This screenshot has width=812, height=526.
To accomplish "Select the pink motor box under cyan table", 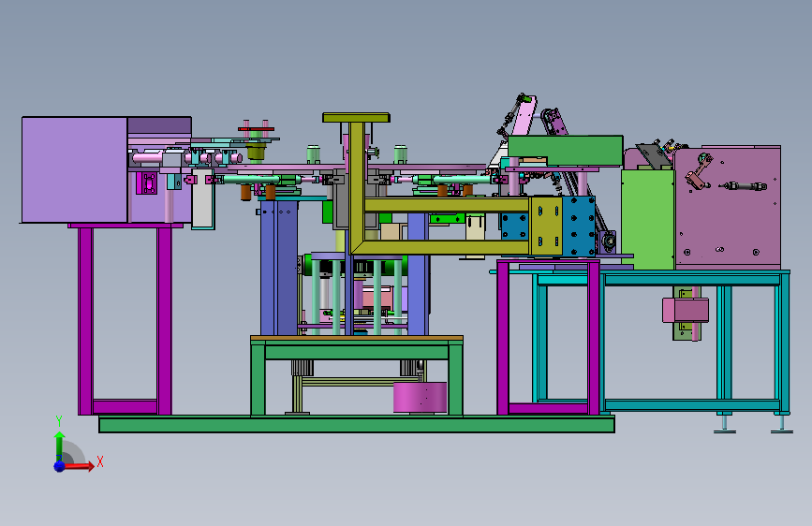I will point(686,310).
